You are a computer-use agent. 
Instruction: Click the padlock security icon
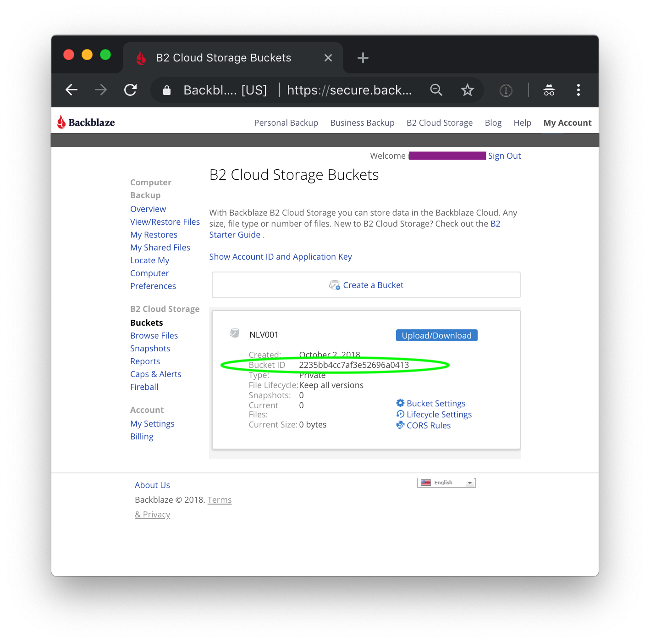(167, 90)
